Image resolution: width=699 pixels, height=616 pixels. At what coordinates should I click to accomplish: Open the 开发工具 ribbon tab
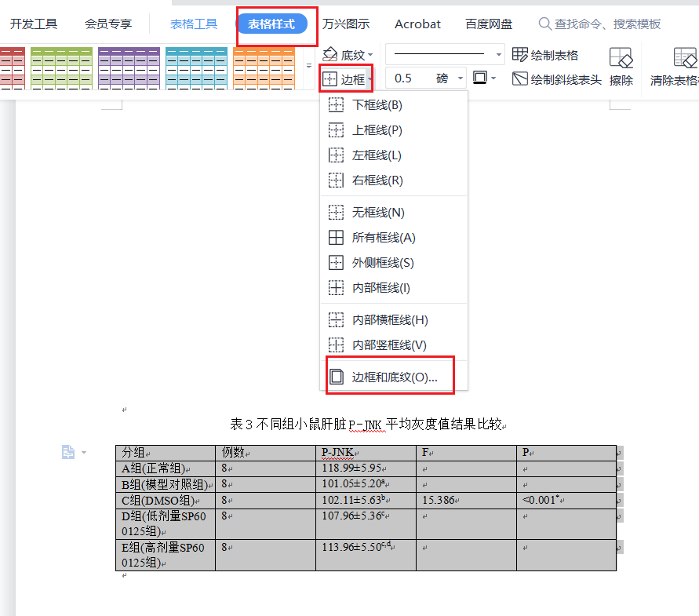[34, 24]
